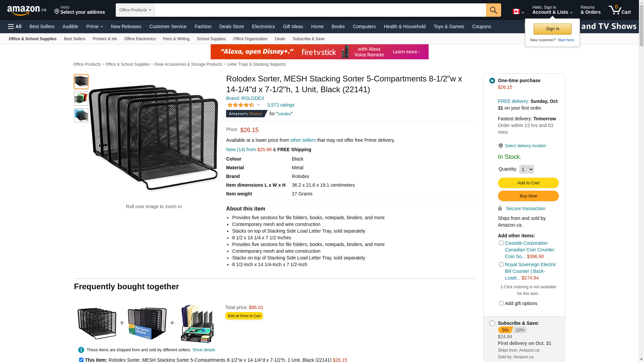644x362 pixels.
Task: Click the search magnifier button
Action: (493, 10)
